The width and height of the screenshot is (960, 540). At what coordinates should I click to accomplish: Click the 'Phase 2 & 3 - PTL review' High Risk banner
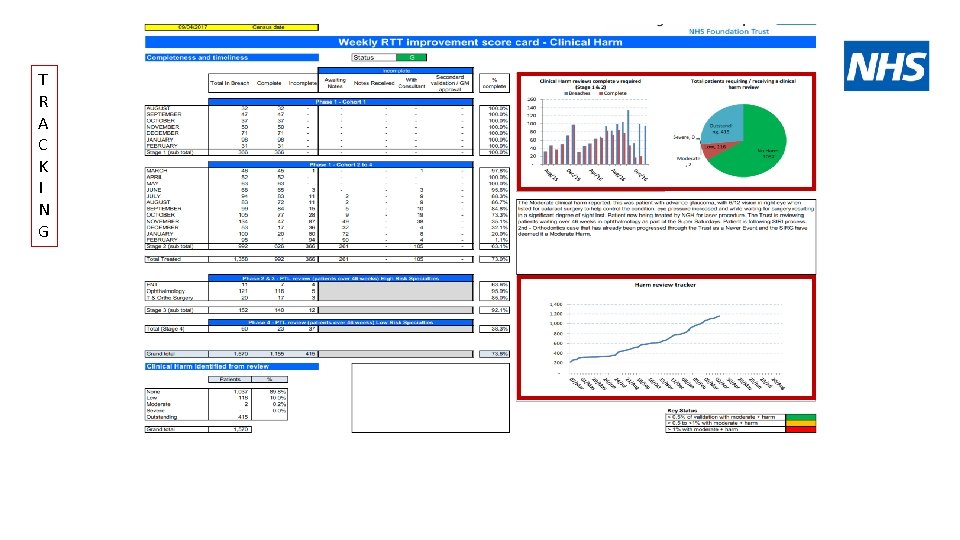340,278
